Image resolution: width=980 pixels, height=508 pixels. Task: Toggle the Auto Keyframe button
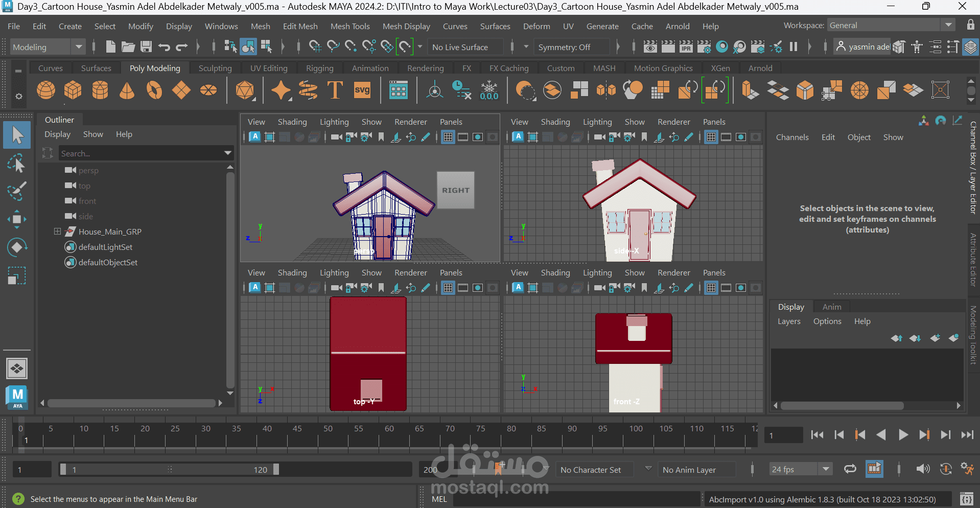(946, 469)
